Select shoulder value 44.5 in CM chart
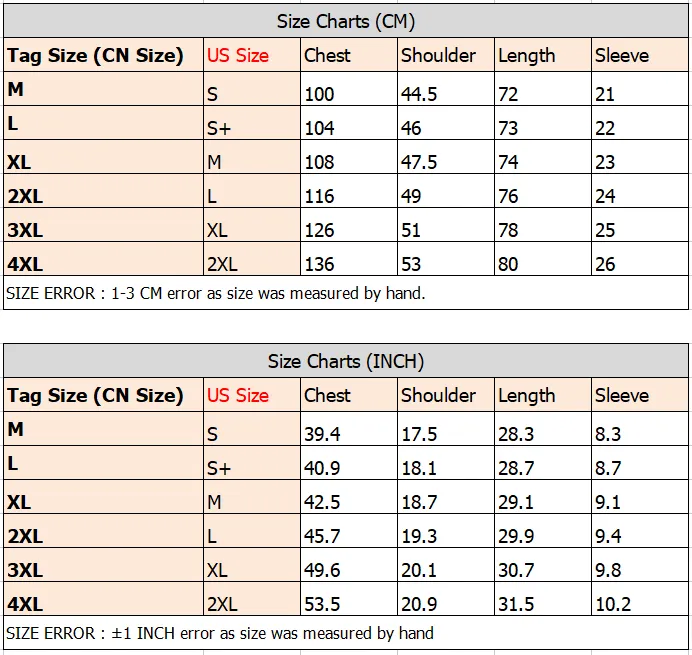This screenshot has width=692, height=655. [446, 89]
